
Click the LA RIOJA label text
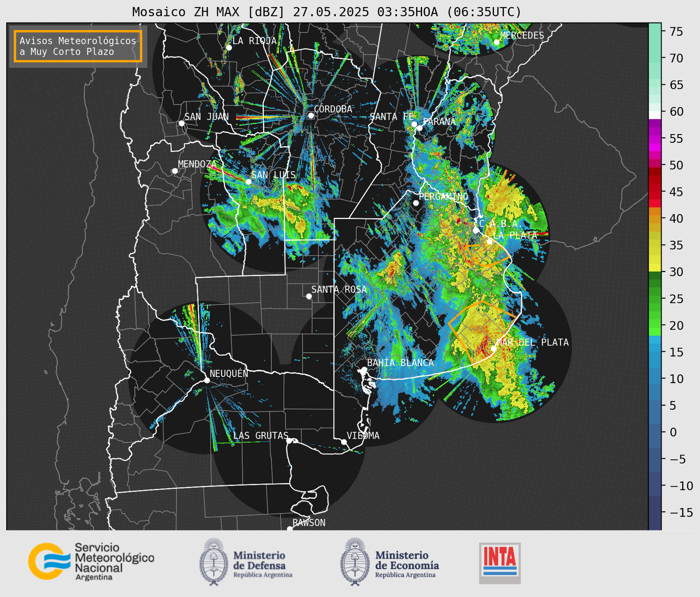[254, 41]
